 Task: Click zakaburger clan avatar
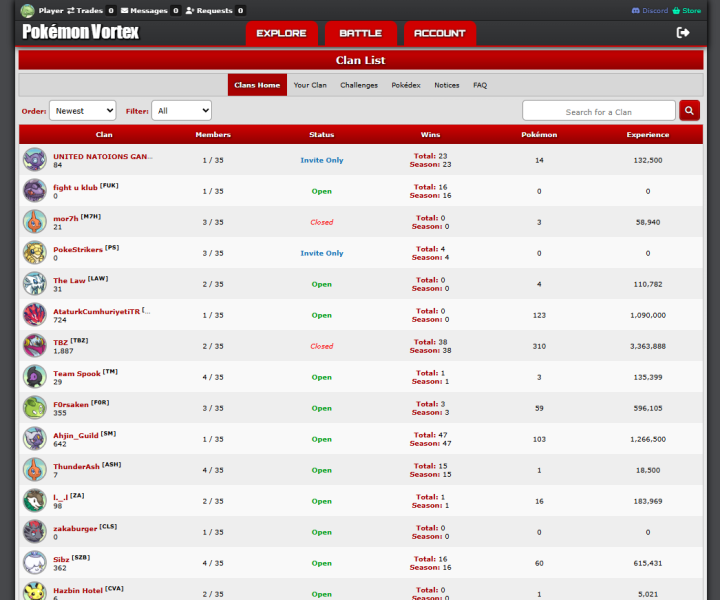35,531
